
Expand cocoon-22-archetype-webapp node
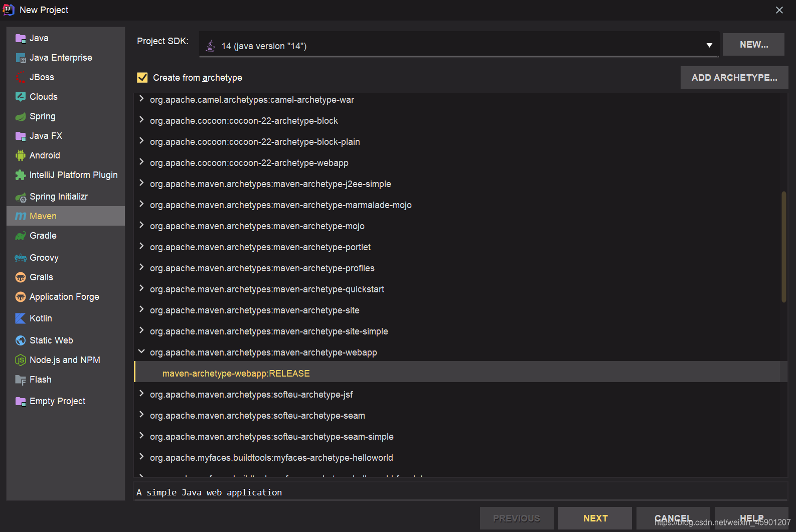point(141,162)
